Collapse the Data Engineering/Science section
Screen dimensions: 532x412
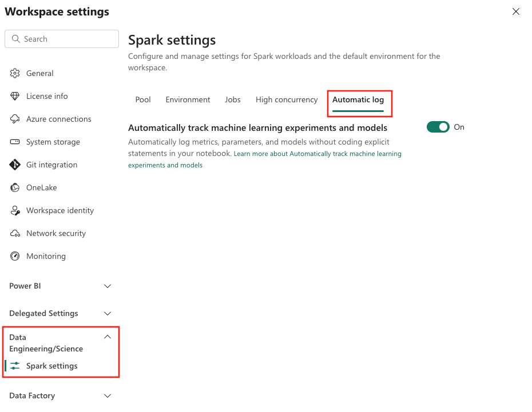[x=108, y=337]
